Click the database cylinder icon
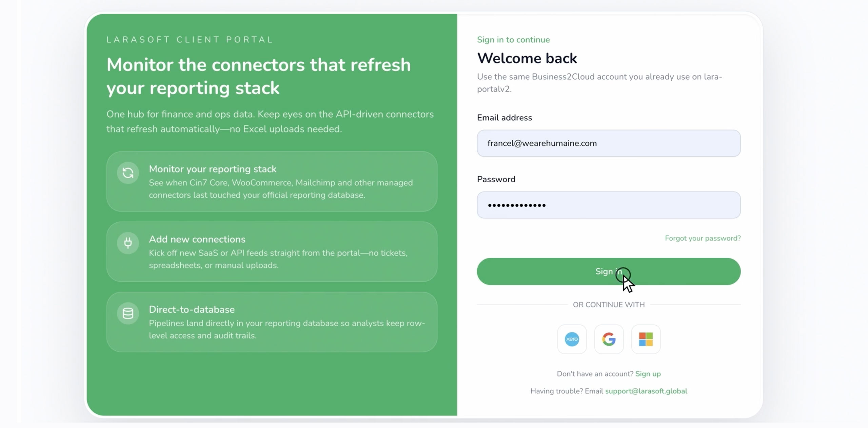This screenshot has width=868, height=428. point(128,313)
